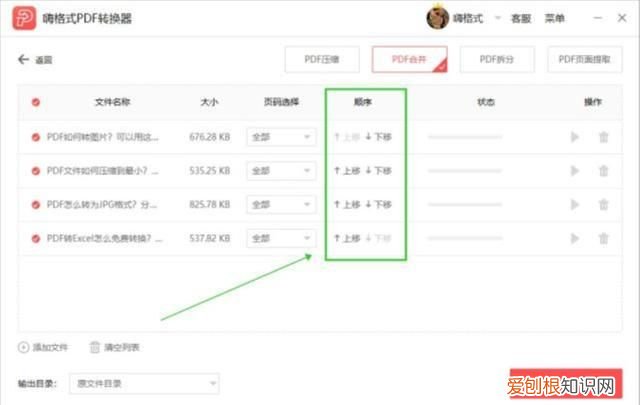
Task: Click the progress bar of PDF文件如何压缩到最小 row
Action: click(x=465, y=171)
